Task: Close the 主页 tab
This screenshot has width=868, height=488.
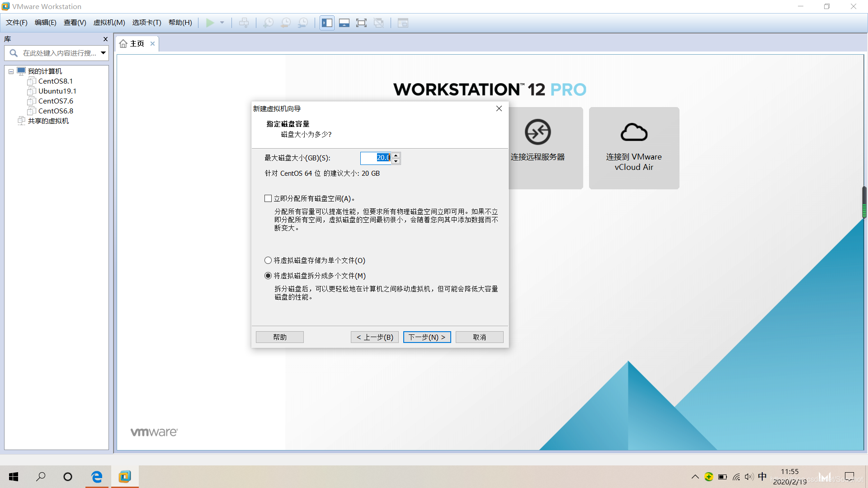Action: (152, 43)
